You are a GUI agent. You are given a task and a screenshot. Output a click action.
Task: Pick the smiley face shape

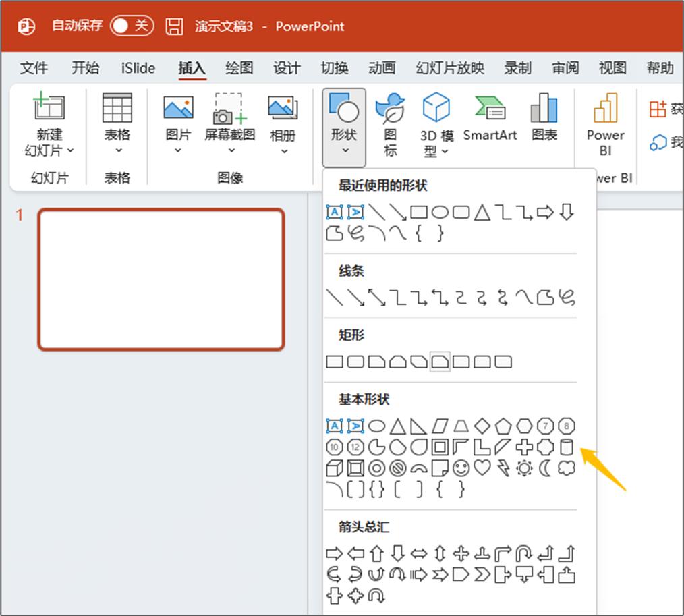pyautogui.click(x=461, y=468)
